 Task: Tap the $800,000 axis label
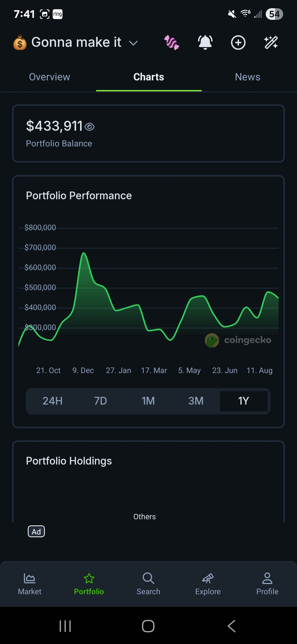point(40,228)
